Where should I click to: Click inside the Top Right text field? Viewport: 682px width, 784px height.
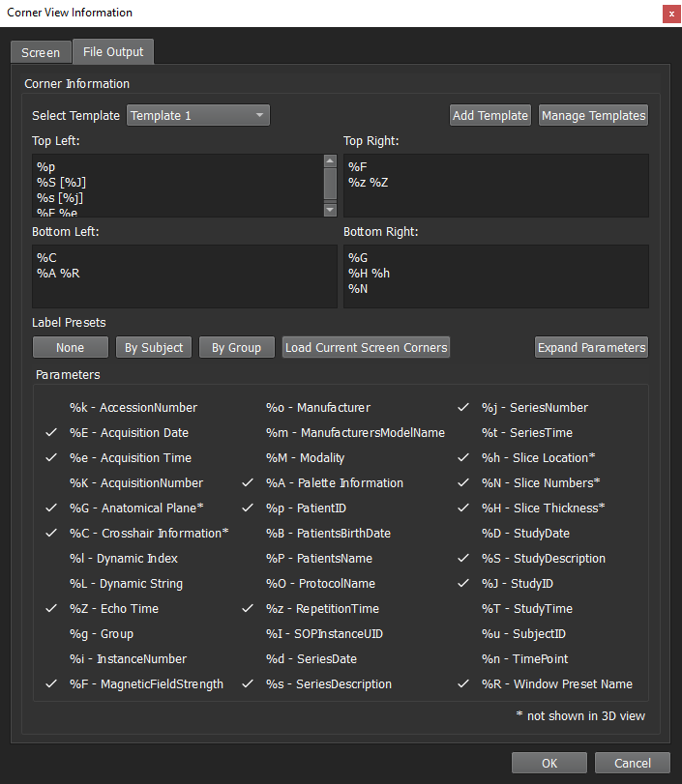[495, 186]
